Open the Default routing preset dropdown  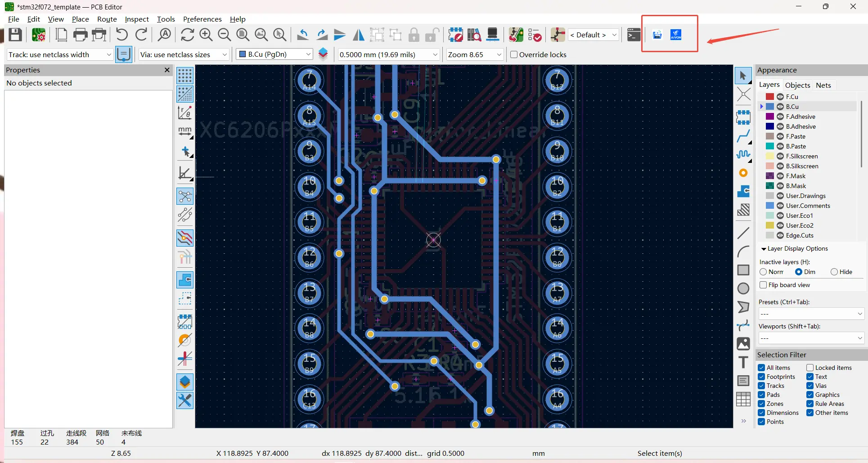point(594,35)
